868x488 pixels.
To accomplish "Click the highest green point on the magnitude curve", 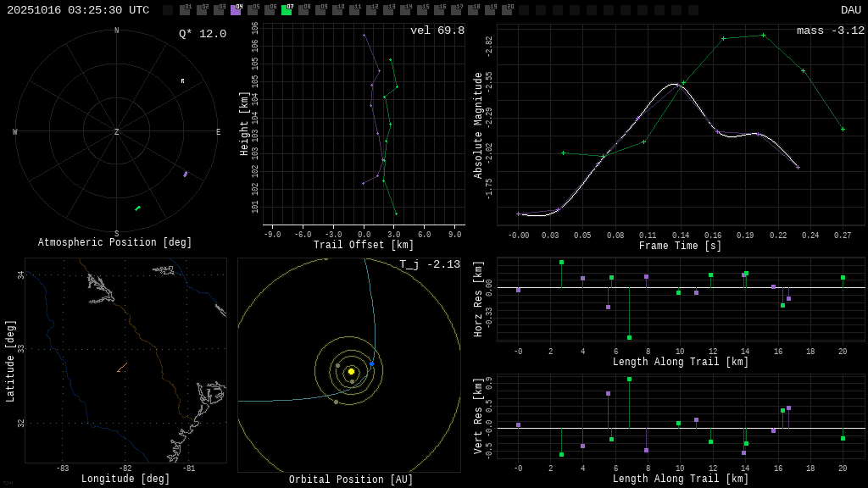I will (x=763, y=35).
